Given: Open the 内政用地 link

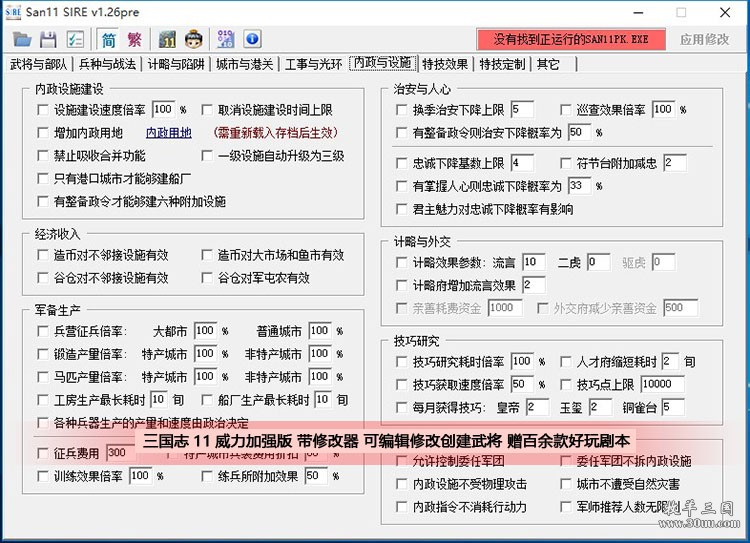Looking at the screenshot, I should (x=169, y=133).
